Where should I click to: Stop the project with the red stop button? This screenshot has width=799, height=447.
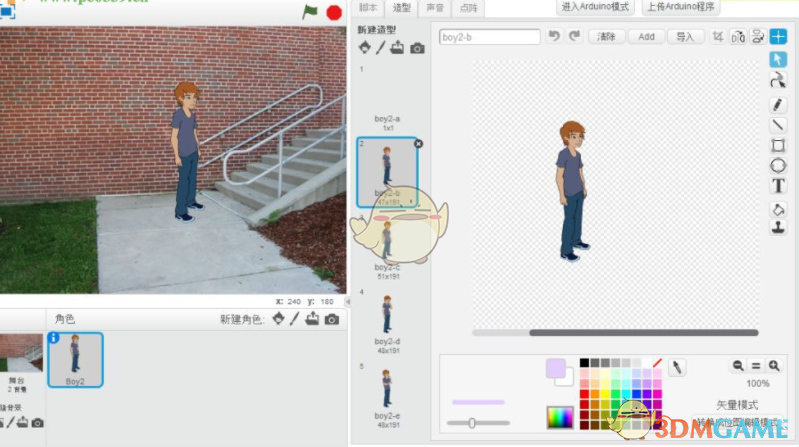tap(334, 12)
